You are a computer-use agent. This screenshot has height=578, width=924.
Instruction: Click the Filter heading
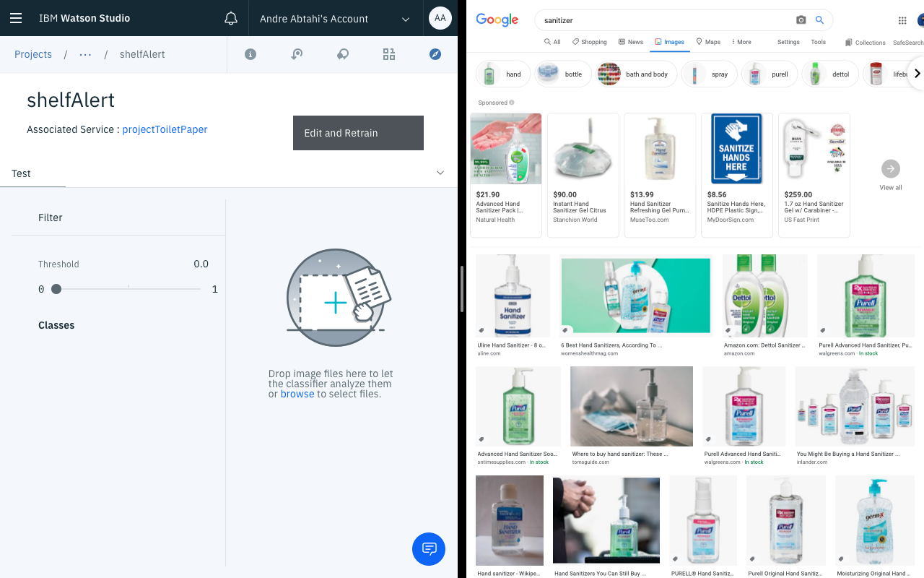point(51,217)
